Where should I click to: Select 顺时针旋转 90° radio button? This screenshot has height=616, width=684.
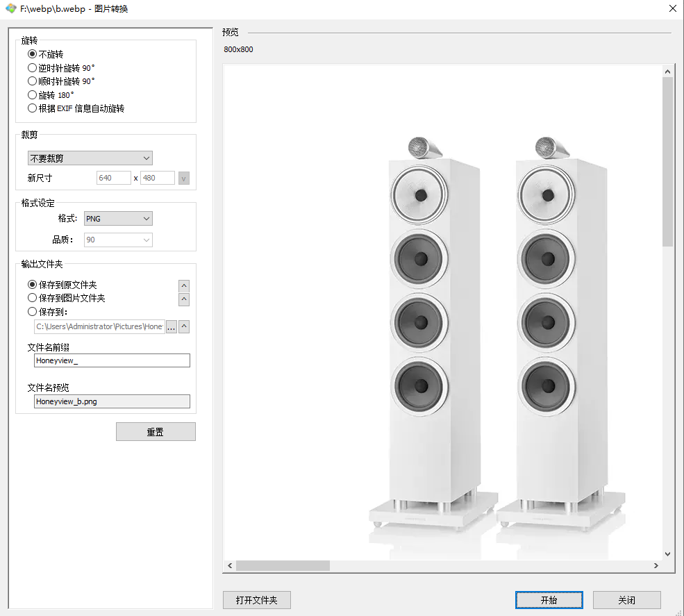click(61, 81)
